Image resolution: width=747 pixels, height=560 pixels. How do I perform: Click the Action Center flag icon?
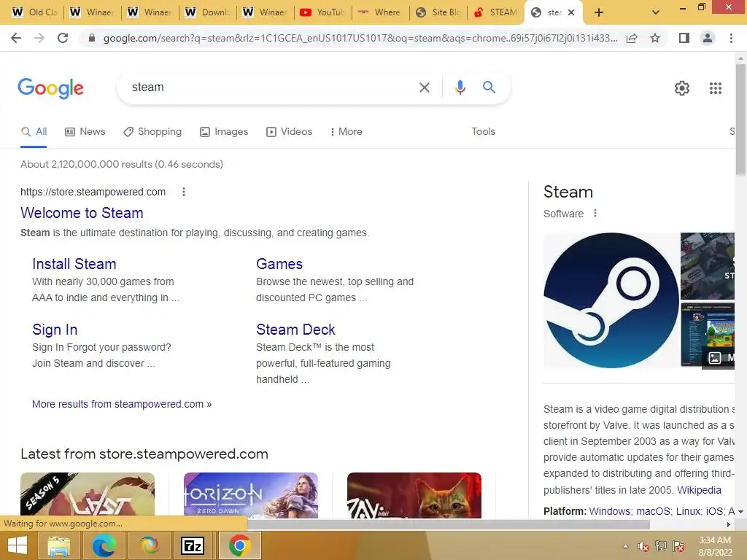coord(678,546)
